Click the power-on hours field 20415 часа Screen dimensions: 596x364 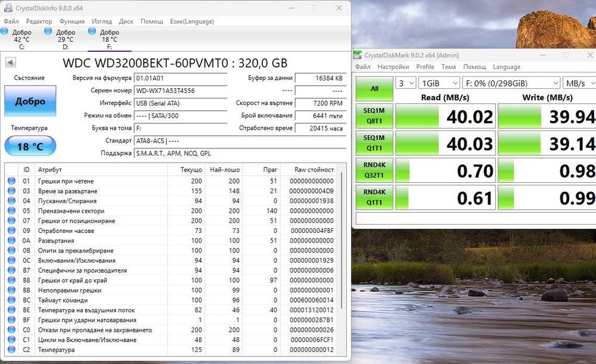pyautogui.click(x=321, y=129)
